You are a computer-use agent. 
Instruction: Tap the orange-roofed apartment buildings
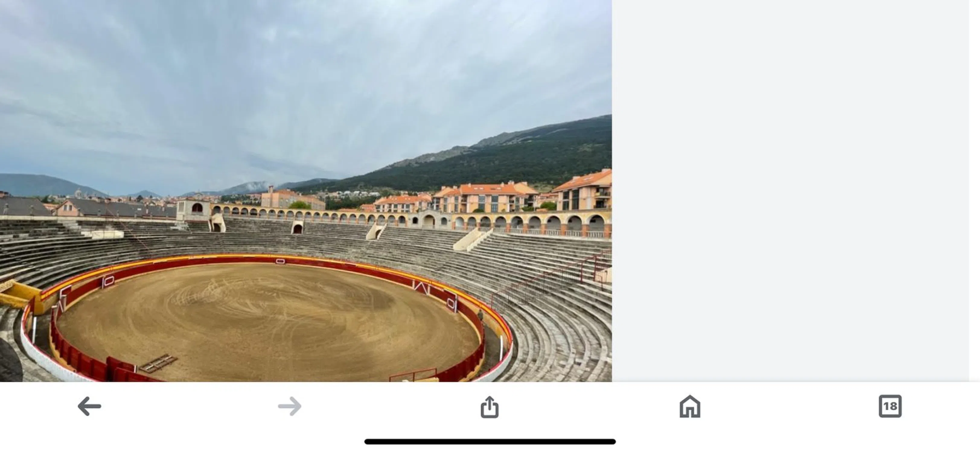tap(491, 197)
